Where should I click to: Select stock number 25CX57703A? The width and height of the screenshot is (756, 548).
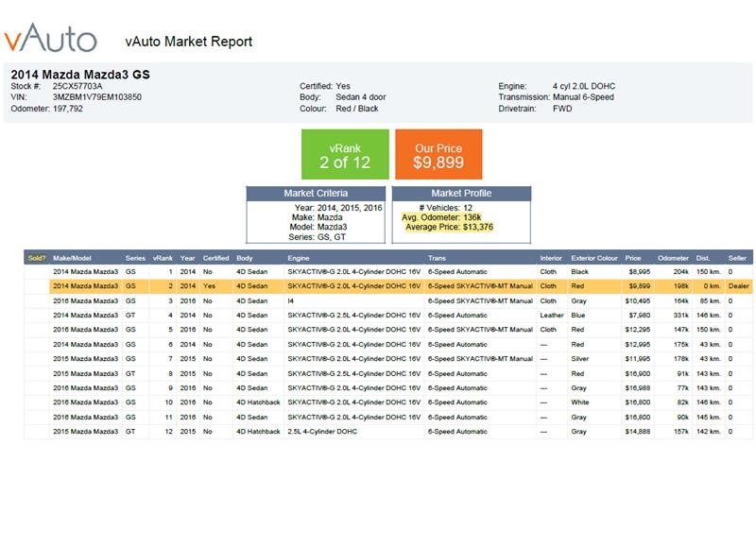pos(77,86)
